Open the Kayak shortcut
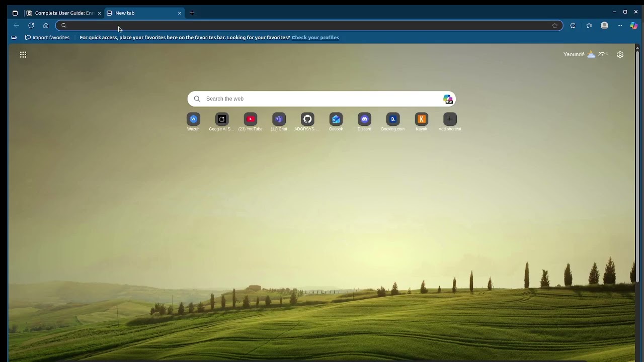Screen dimensions: 644x362 click(x=422, y=122)
